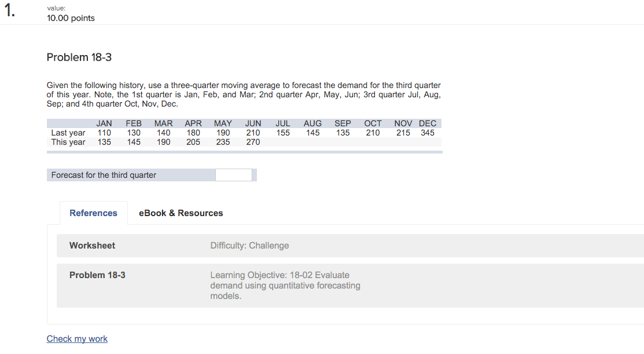The width and height of the screenshot is (644, 354).
Task: Click the Problem 18-3 heading
Action: click(x=79, y=57)
